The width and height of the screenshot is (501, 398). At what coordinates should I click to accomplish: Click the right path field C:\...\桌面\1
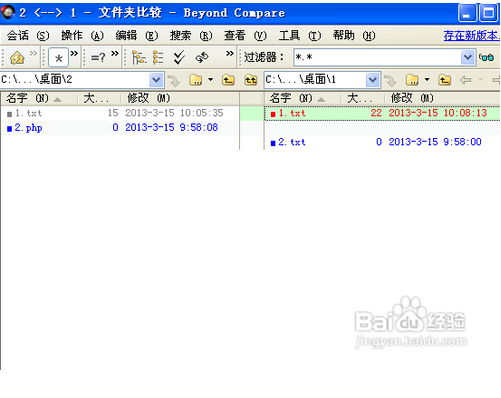(x=315, y=80)
